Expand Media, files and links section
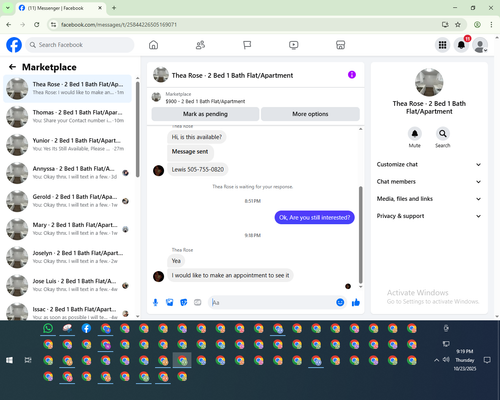The width and height of the screenshot is (500, 400). point(429,199)
